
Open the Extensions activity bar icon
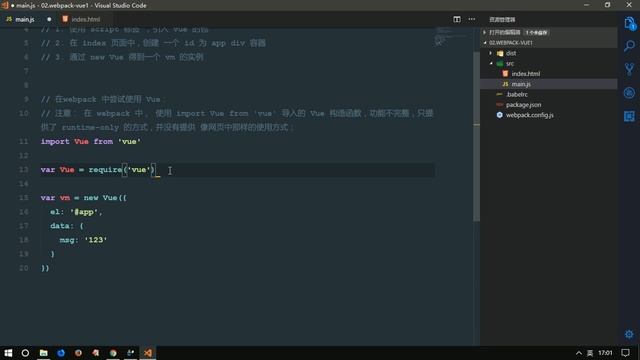click(629, 116)
